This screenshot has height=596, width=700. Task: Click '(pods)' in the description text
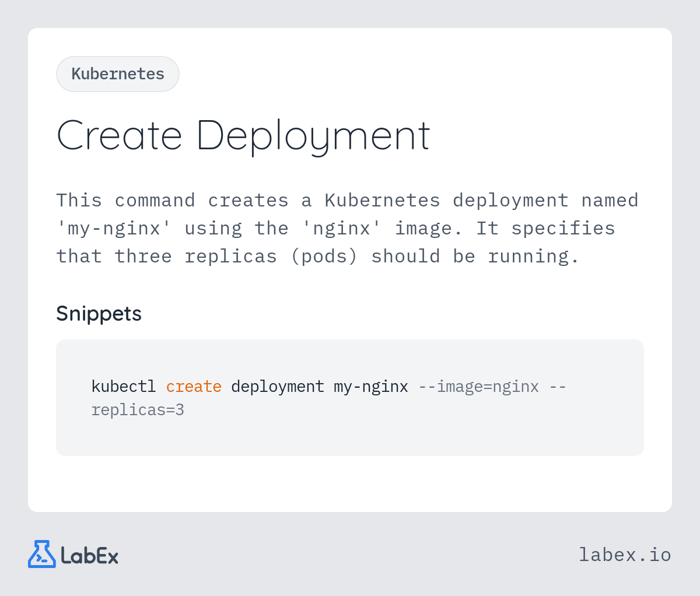(x=324, y=256)
